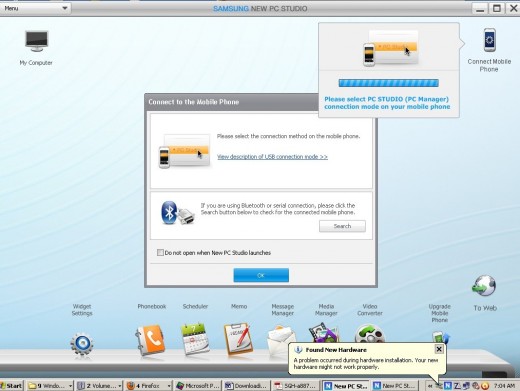The height and width of the screenshot is (391, 520).
Task: Open Message Manager envelope icon
Action: (281, 341)
